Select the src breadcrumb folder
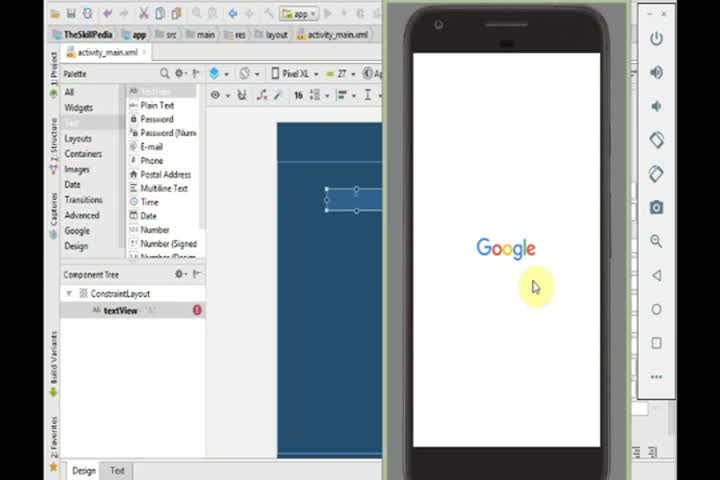Viewport: 720px width, 480px height. [x=166, y=34]
